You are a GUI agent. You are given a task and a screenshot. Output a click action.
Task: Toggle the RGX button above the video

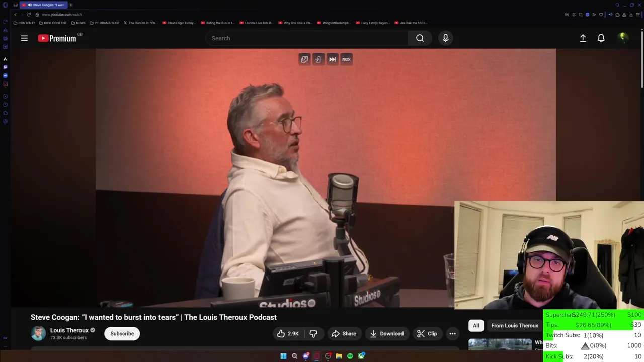(x=346, y=59)
